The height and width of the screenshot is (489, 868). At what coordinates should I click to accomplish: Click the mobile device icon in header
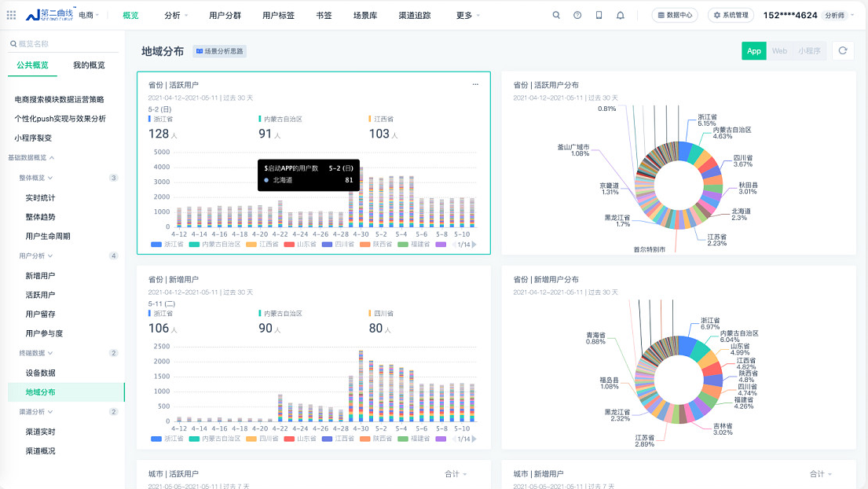599,15
